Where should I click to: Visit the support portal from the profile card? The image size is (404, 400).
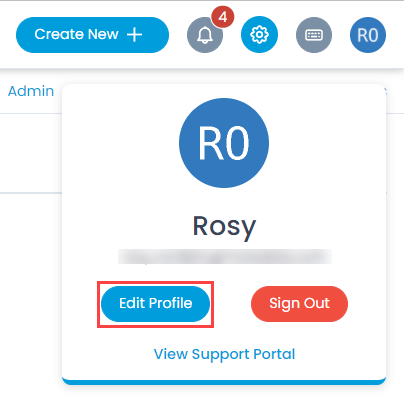tap(224, 354)
